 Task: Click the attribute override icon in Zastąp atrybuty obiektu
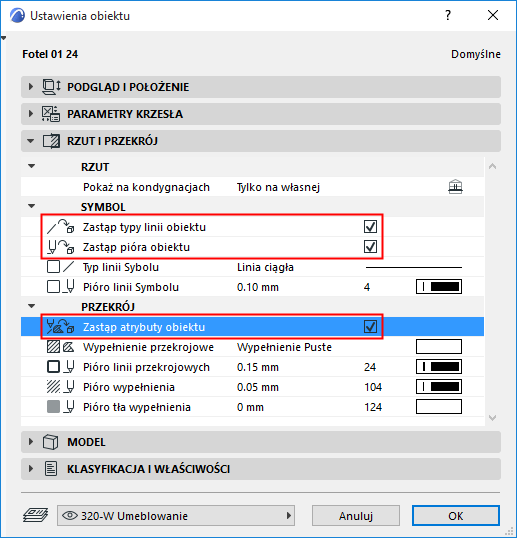[60, 327]
